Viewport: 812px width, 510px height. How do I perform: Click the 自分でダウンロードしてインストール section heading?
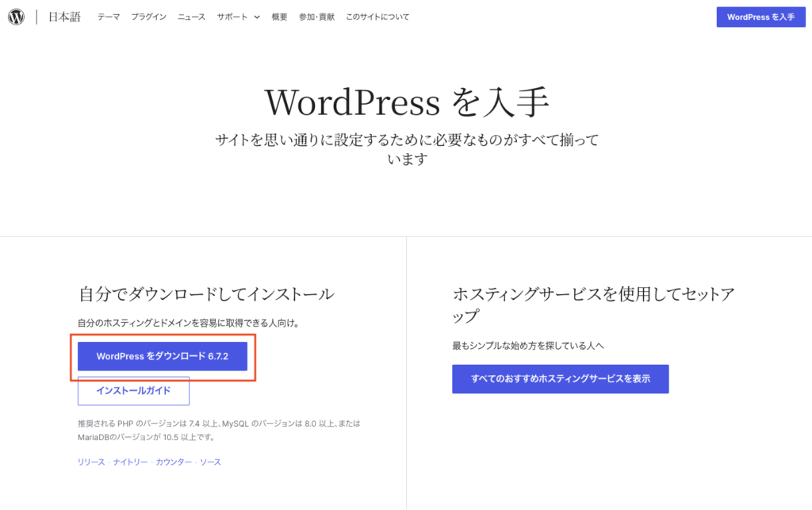[206, 294]
